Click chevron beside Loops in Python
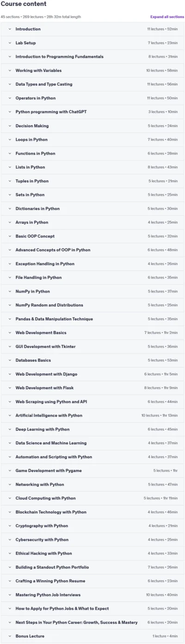 point(9,140)
